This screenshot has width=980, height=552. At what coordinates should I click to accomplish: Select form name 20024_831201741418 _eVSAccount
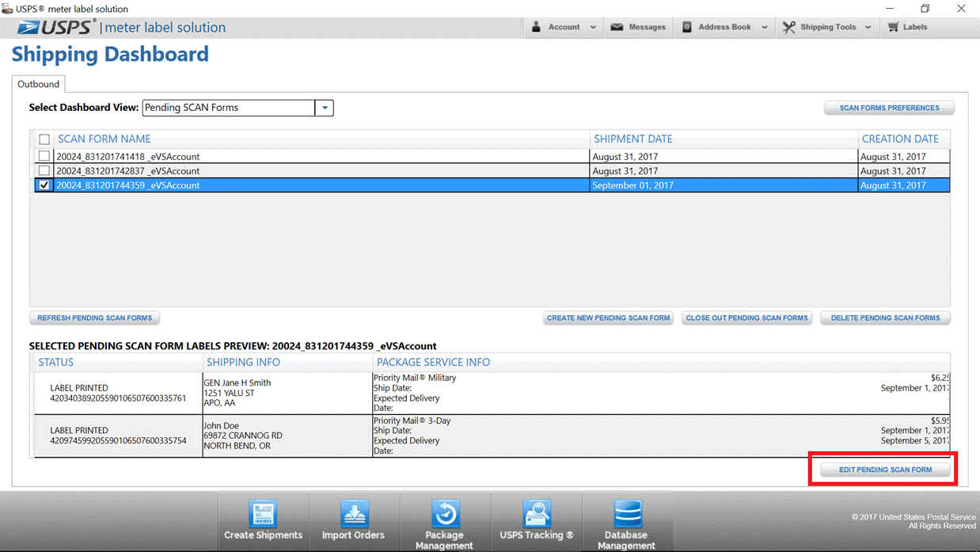[127, 157]
